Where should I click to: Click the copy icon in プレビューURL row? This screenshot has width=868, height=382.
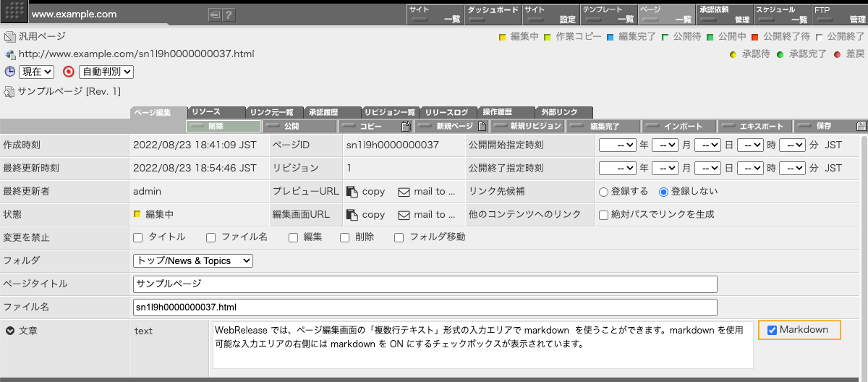pos(352,192)
